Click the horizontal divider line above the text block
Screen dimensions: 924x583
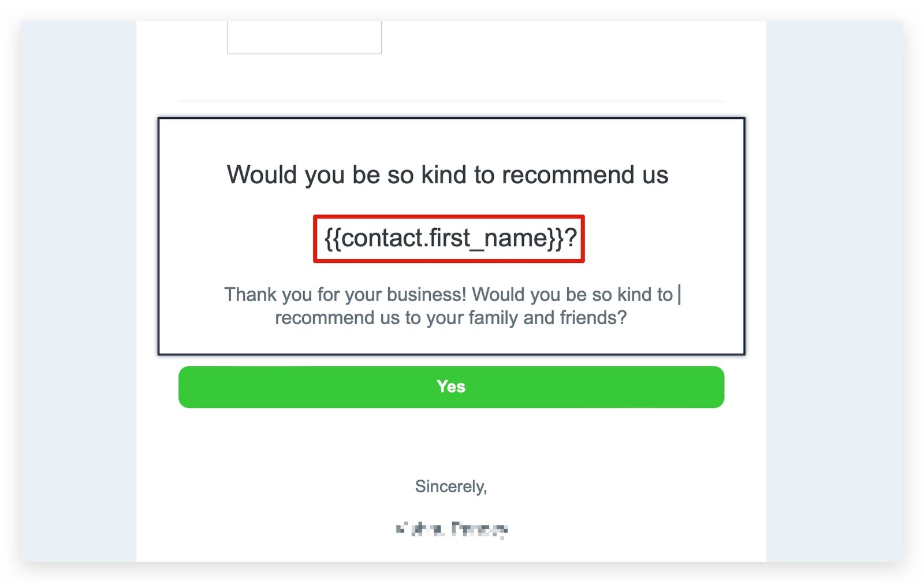[x=450, y=101]
